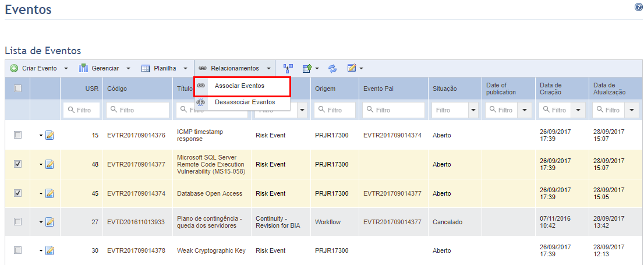Screen dimensions: 644x265
Task: Select Associar Eventos from the menu
Action: pos(242,86)
